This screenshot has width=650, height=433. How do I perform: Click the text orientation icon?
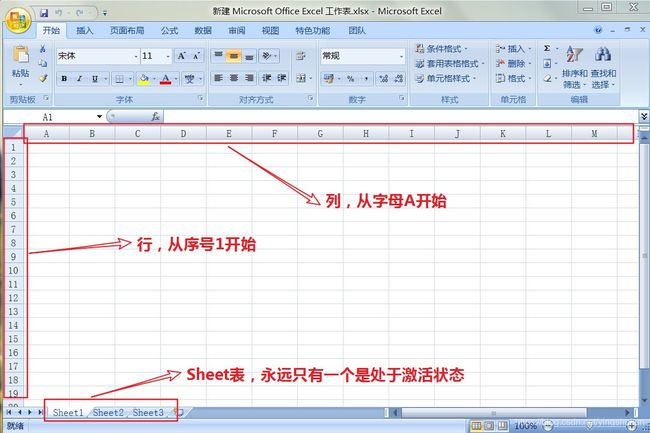point(267,56)
